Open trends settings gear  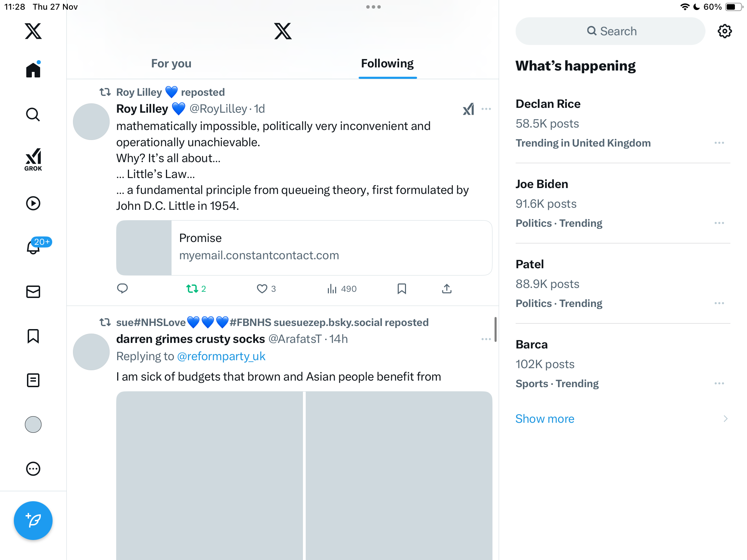tap(725, 31)
